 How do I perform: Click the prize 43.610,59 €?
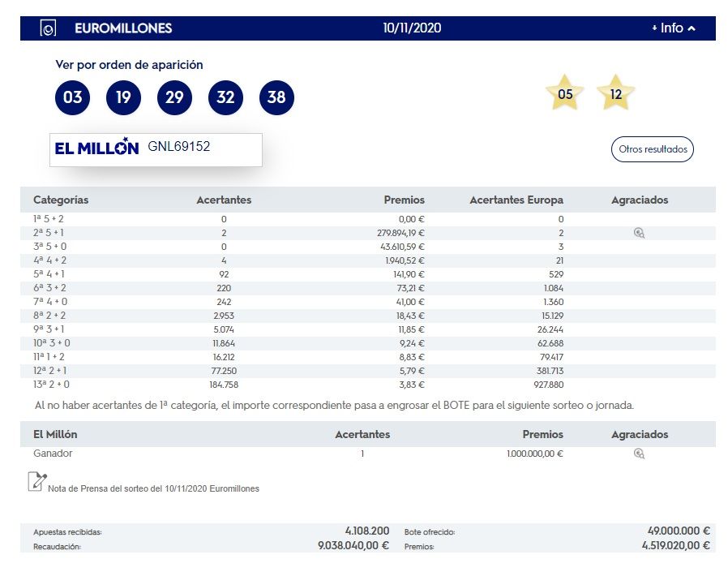tap(402, 247)
